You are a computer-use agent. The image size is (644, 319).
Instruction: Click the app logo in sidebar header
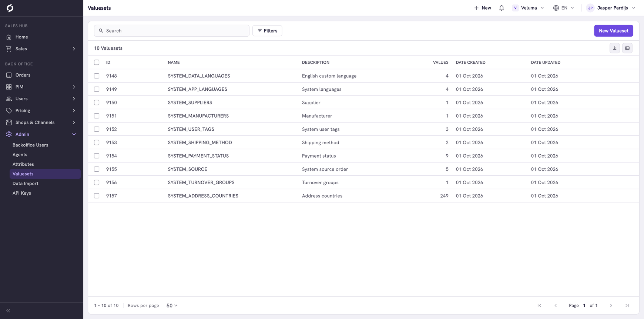coord(10,8)
